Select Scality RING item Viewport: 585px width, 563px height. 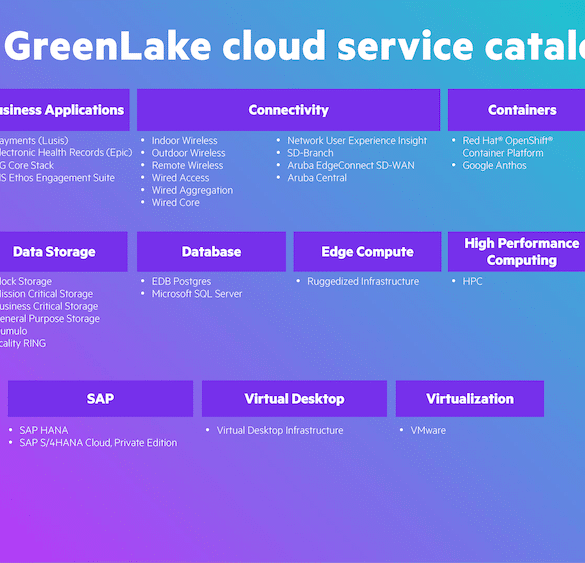[23, 343]
